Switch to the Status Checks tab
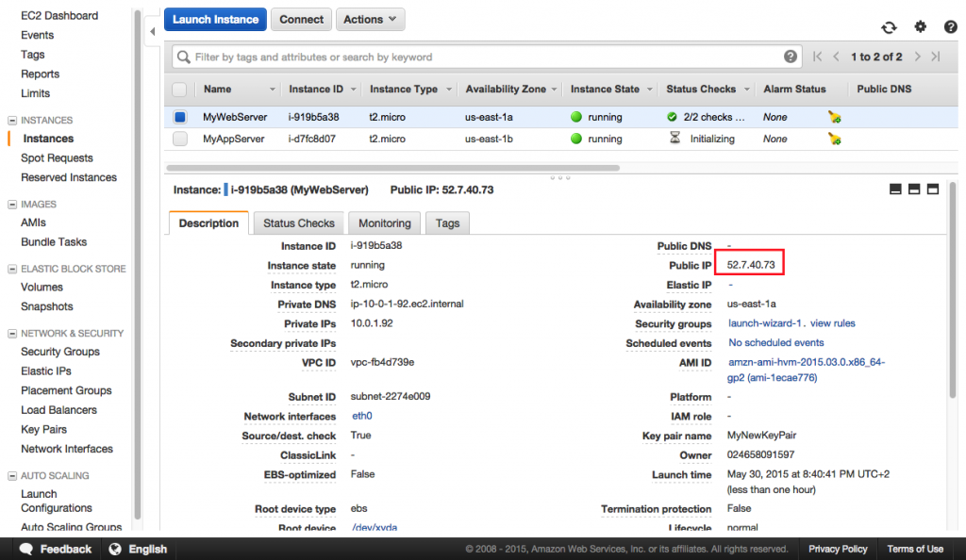This screenshot has width=966, height=560. tap(299, 222)
